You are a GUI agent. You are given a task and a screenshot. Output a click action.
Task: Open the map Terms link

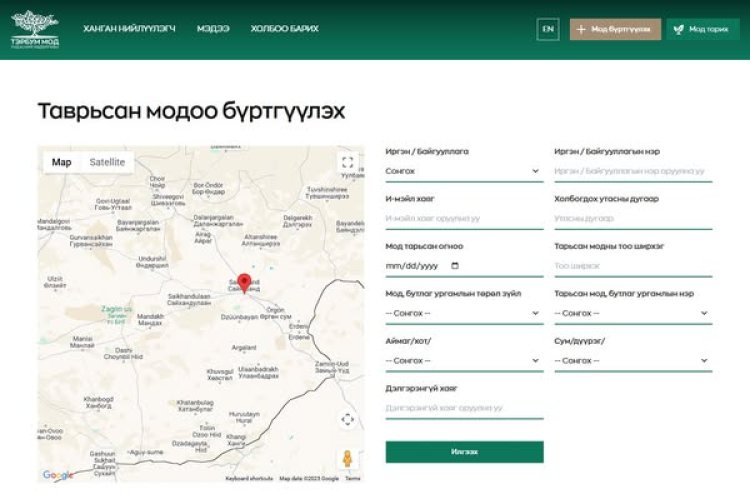pos(353,479)
